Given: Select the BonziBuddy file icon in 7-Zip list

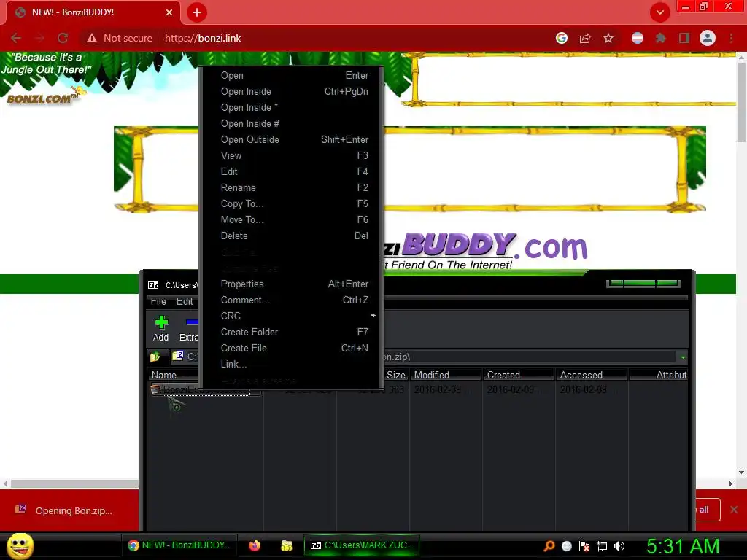Looking at the screenshot, I should tap(156, 389).
